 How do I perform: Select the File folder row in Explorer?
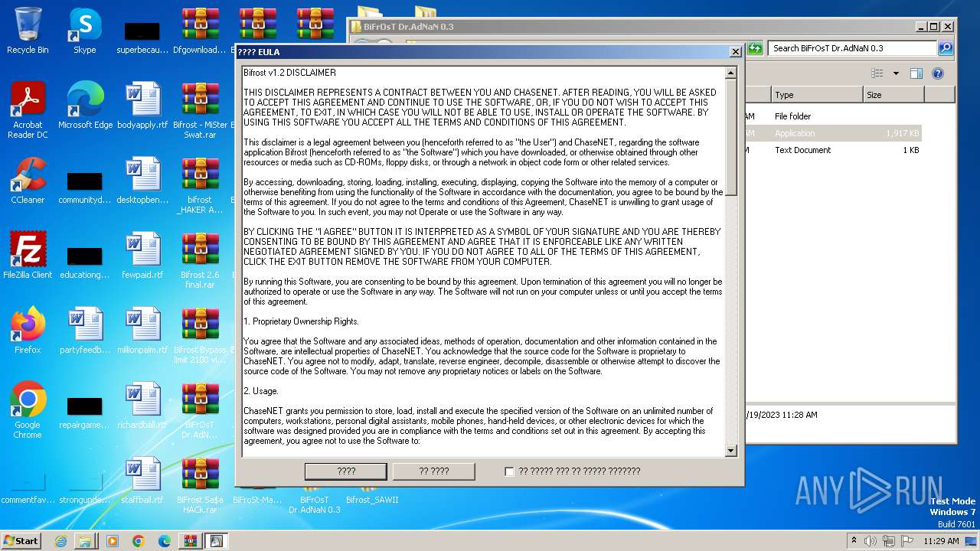[x=833, y=116]
